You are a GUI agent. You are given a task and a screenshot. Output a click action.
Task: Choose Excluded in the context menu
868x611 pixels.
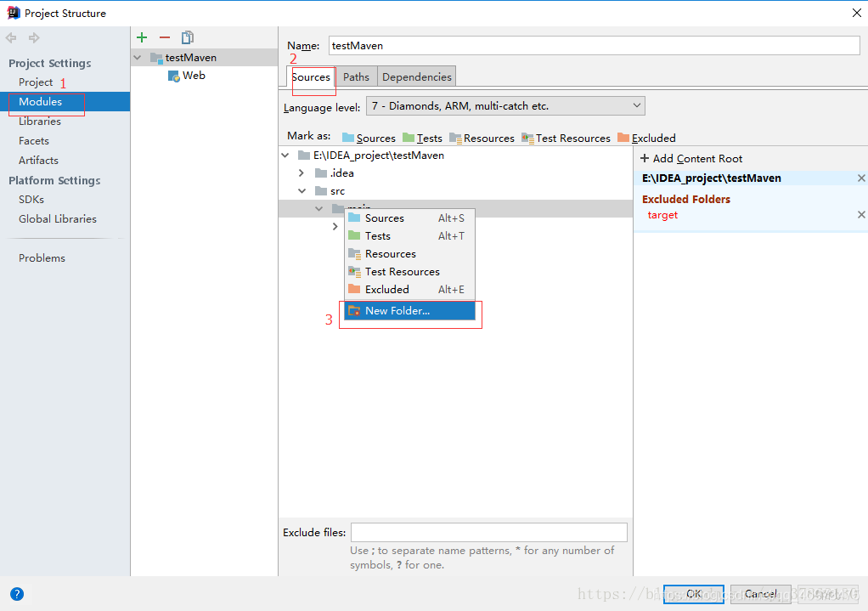tap(409, 289)
